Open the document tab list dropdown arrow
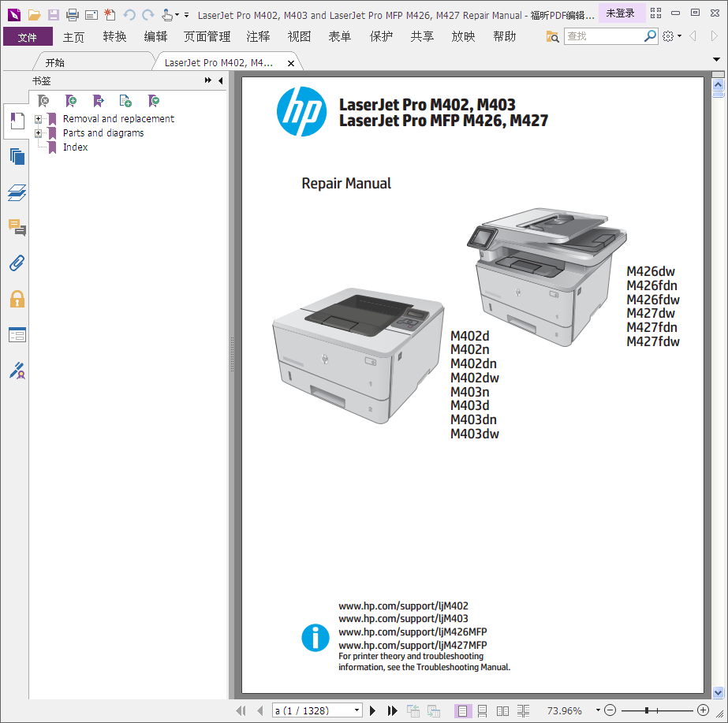 [x=716, y=59]
